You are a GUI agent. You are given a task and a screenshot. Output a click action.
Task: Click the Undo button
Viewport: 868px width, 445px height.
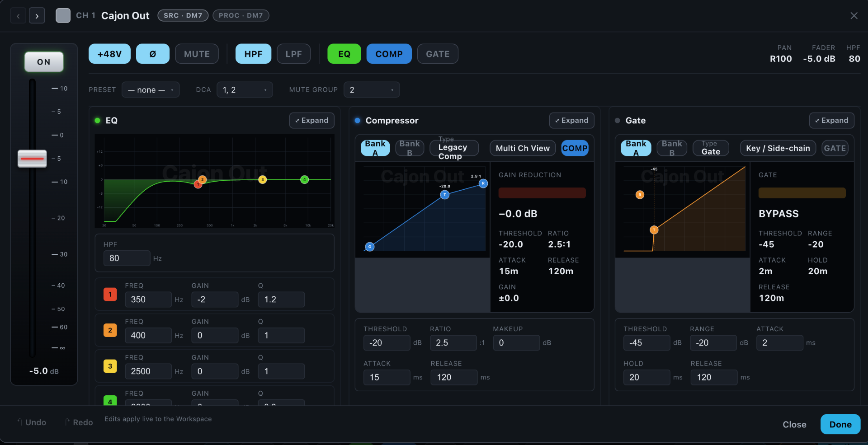pyautogui.click(x=32, y=422)
